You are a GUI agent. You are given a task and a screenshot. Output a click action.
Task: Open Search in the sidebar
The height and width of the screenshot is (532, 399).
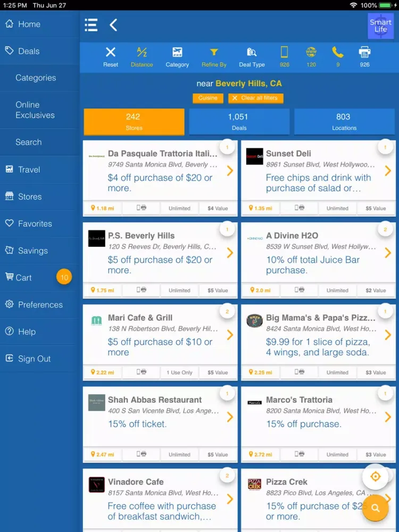(40, 142)
